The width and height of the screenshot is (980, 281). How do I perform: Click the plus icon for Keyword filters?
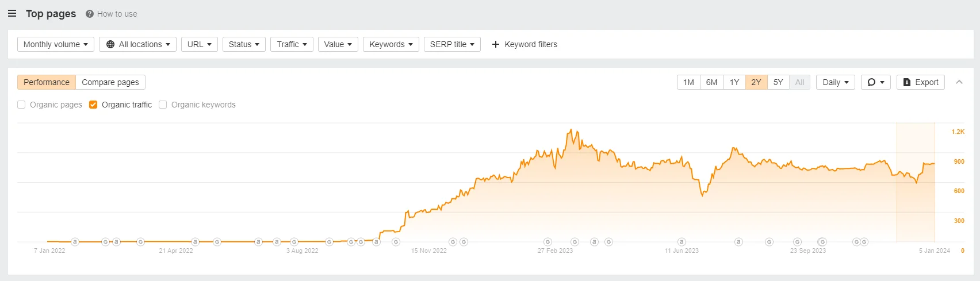pyautogui.click(x=496, y=44)
